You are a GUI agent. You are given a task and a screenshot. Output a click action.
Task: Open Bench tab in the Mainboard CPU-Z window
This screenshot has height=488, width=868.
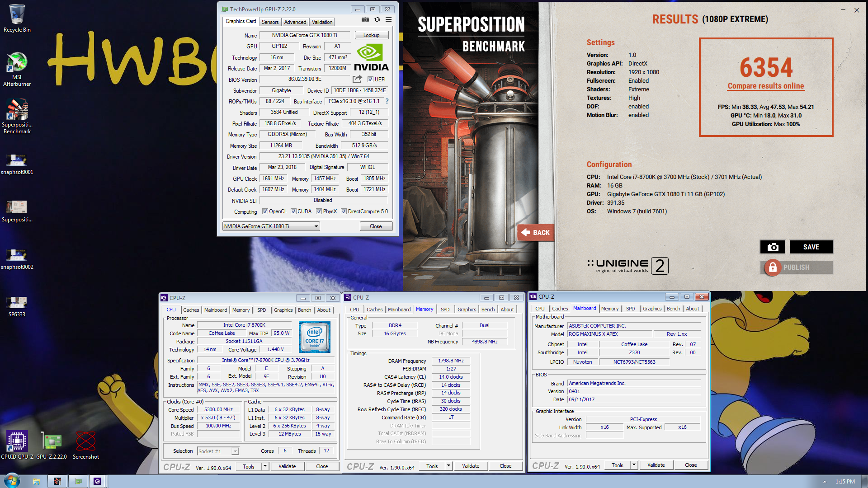click(673, 309)
